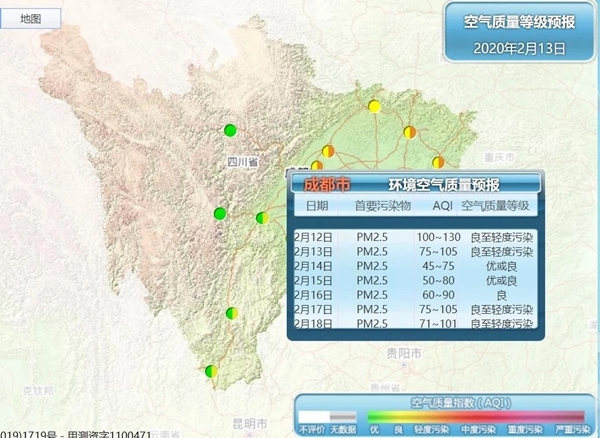
Task: Select the 2020年2月13日 forecast date label
Action: (x=519, y=47)
